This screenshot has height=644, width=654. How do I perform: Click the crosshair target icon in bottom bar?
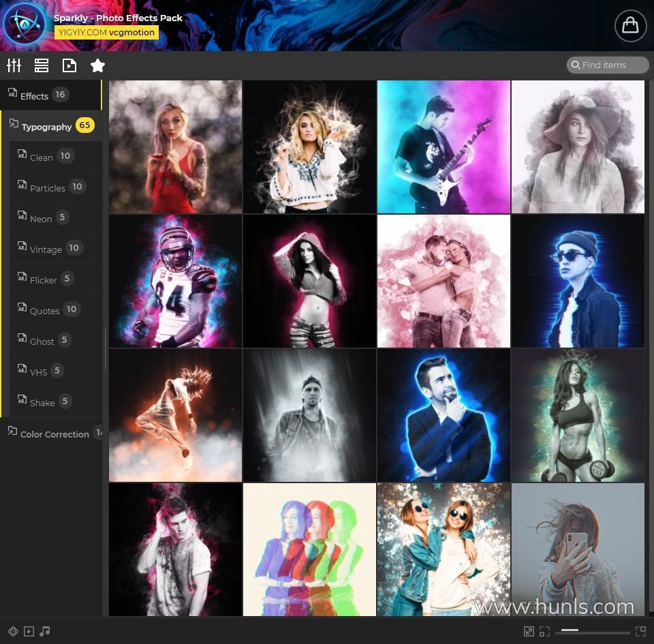[x=13, y=631]
